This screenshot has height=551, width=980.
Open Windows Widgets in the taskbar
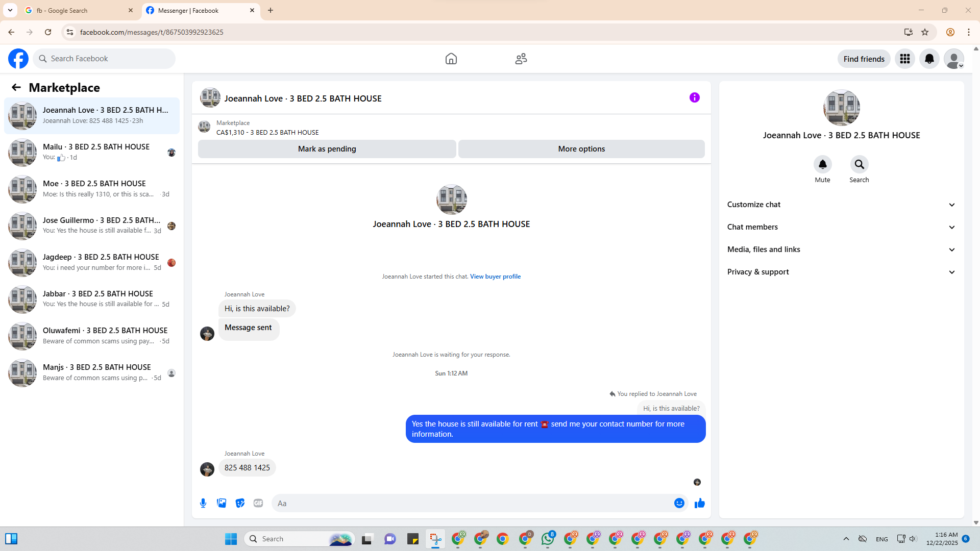coord(11,539)
